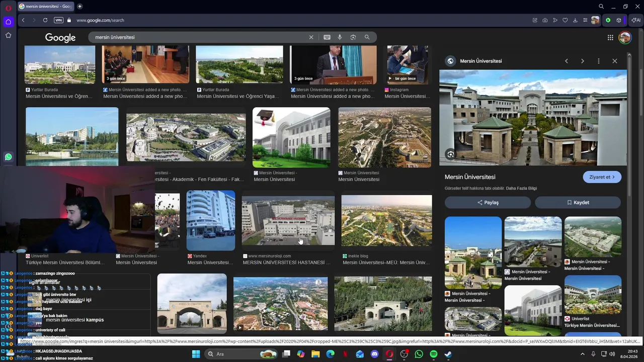Open Windows Start menu
The height and width of the screenshot is (362, 644).
(196, 354)
